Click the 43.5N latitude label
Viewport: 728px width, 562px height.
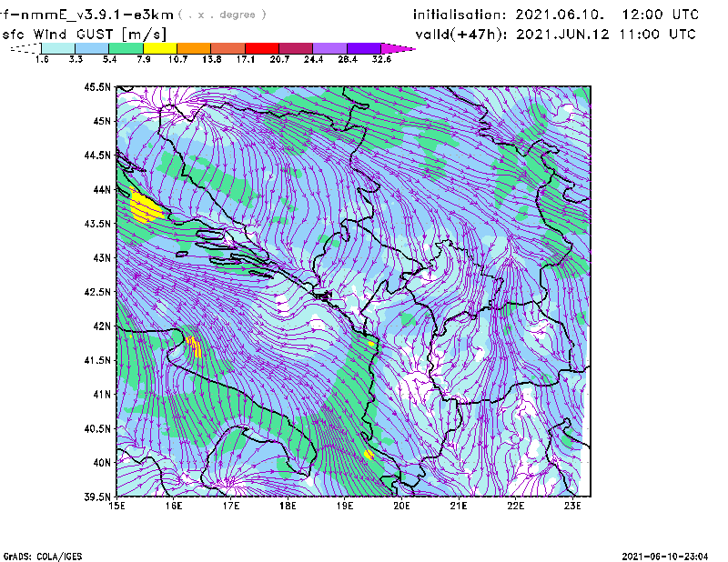tap(97, 224)
